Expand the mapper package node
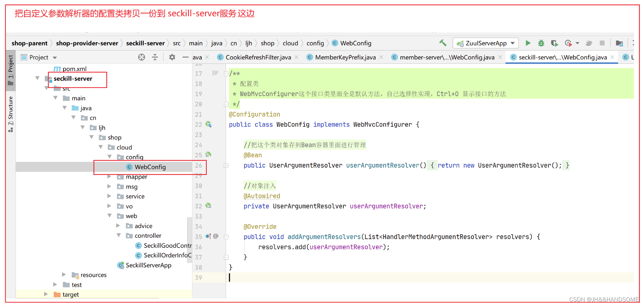 (110, 177)
